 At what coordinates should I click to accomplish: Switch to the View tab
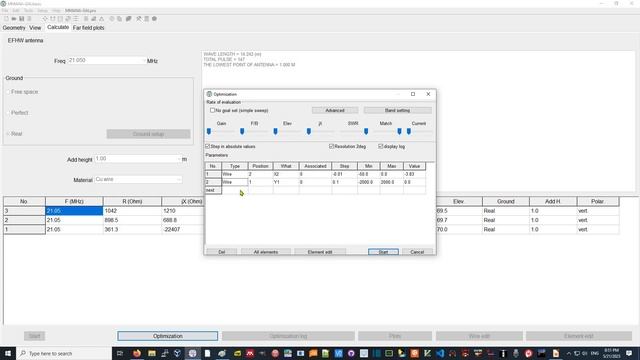(35, 28)
